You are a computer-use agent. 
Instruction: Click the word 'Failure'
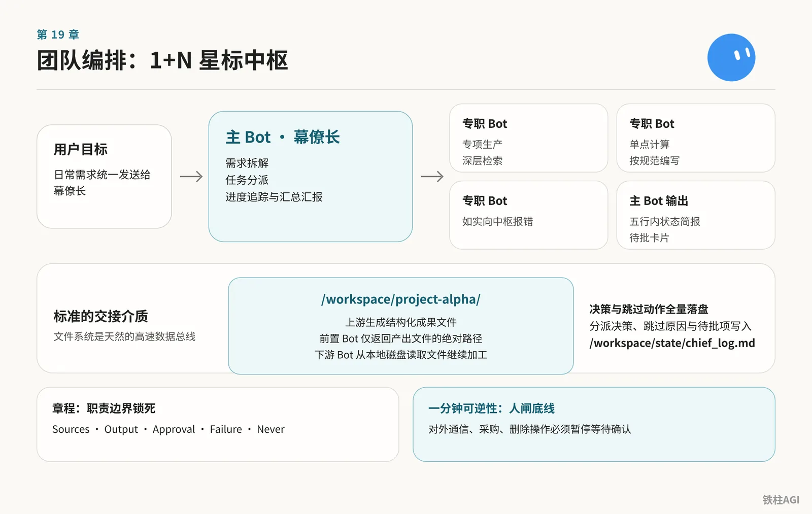[x=226, y=429]
